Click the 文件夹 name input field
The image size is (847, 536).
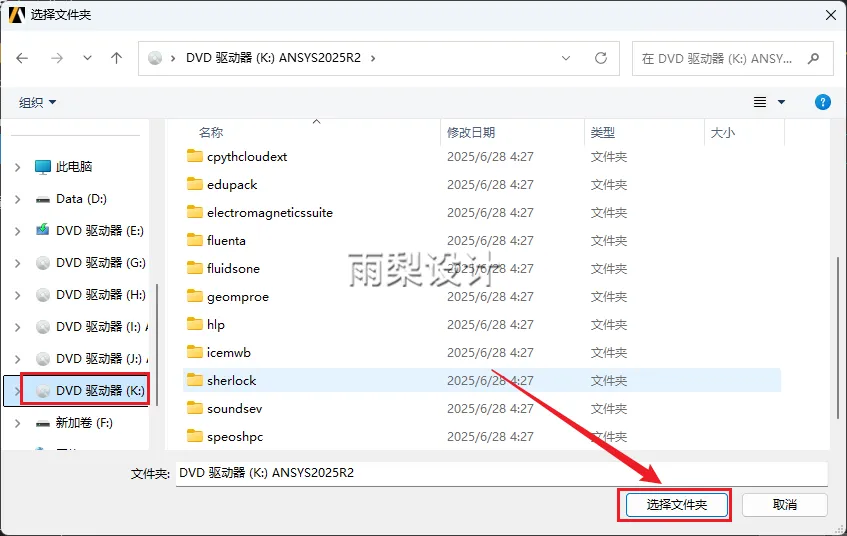pos(501,473)
